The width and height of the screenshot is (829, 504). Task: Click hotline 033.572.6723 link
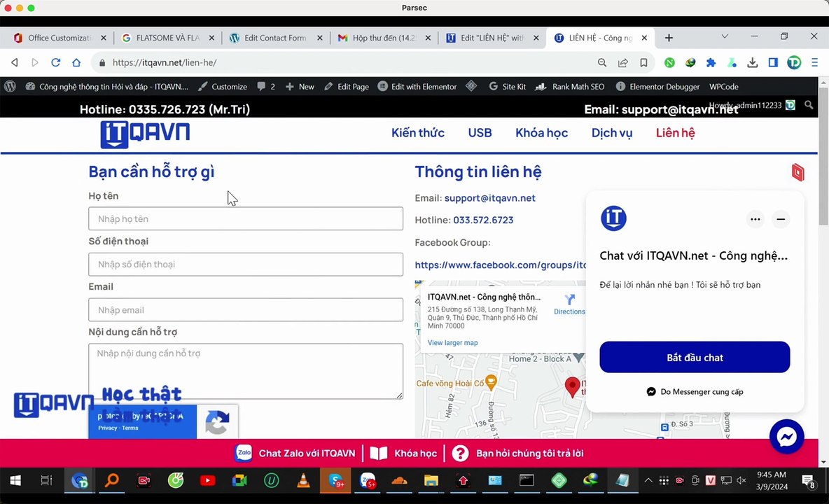click(483, 220)
